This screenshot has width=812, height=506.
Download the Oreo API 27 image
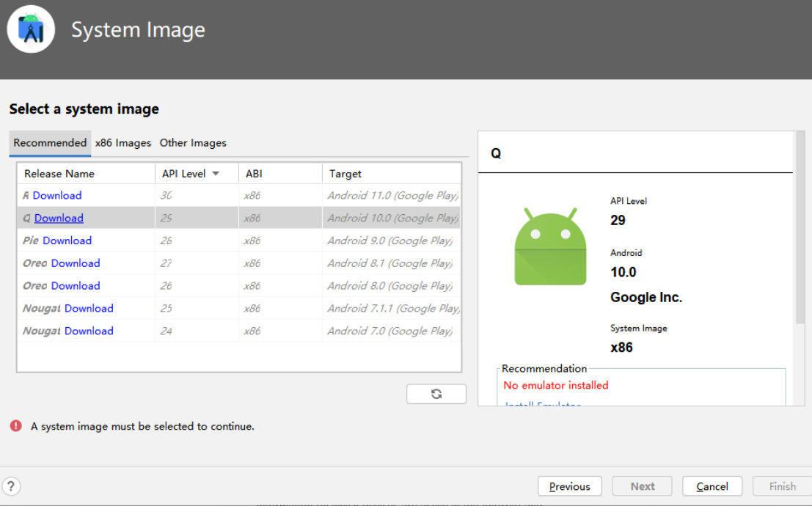click(x=76, y=263)
